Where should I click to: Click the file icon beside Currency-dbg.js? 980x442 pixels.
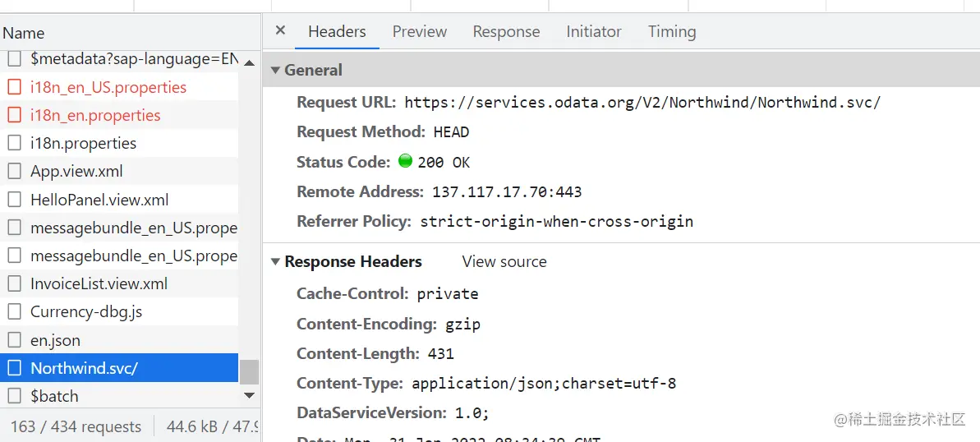14,312
